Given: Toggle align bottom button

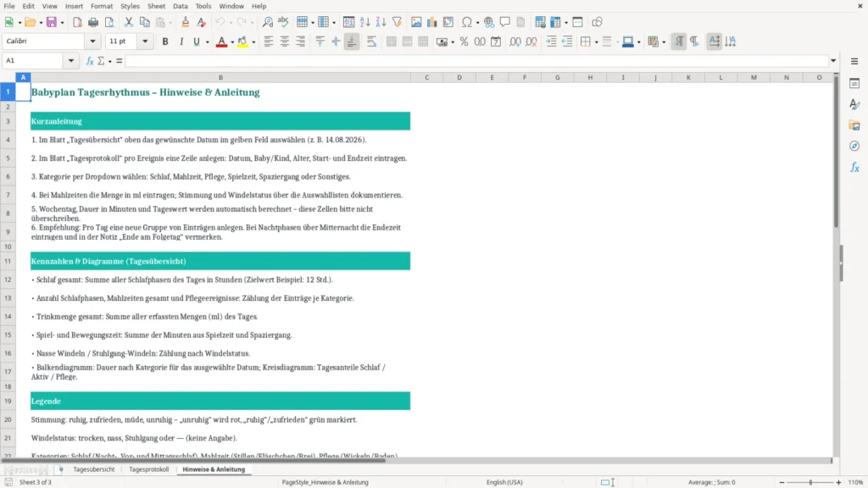Looking at the screenshot, I should click(x=352, y=42).
